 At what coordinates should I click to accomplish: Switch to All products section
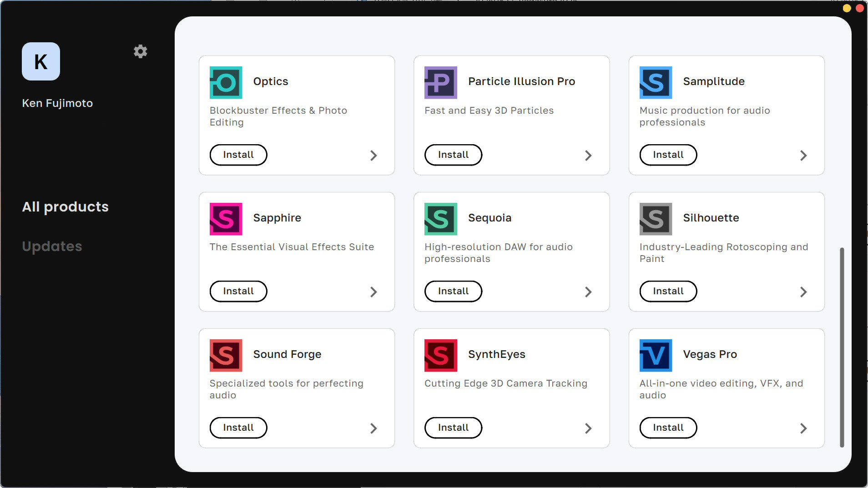point(66,207)
